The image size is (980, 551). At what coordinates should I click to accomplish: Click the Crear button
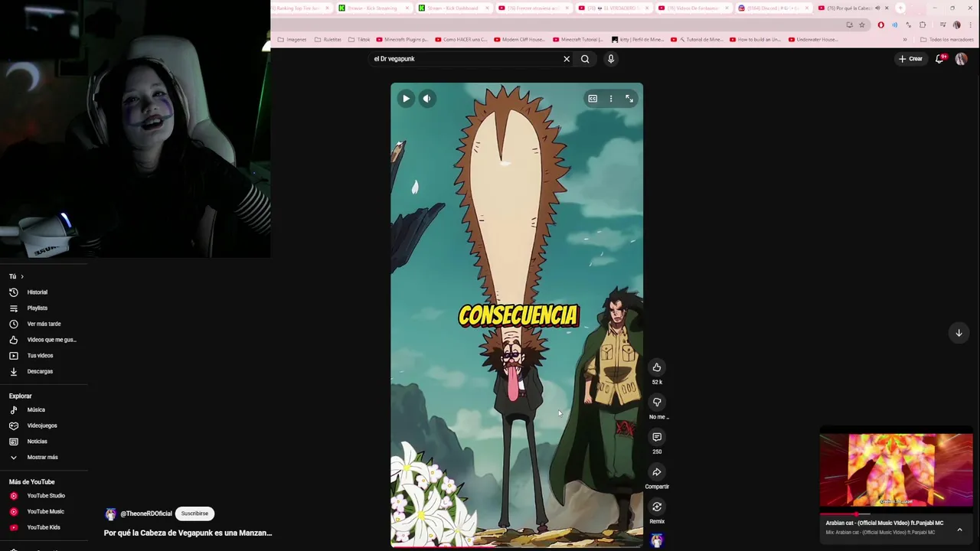[911, 59]
